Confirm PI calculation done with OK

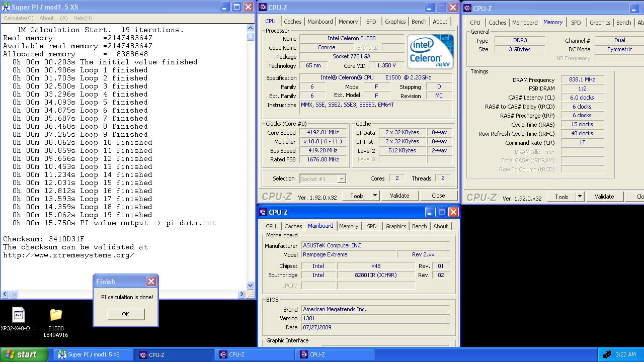(125, 314)
